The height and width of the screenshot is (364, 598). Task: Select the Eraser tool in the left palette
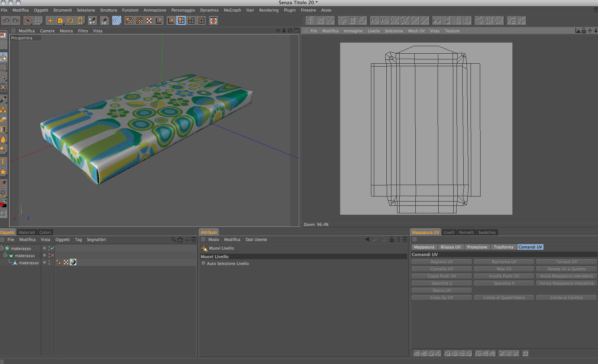coord(3,120)
